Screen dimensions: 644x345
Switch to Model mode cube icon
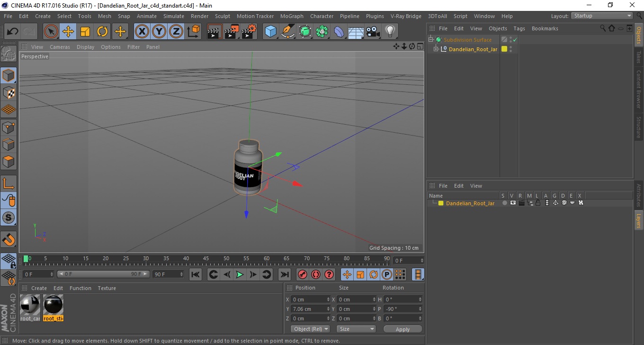coord(9,75)
